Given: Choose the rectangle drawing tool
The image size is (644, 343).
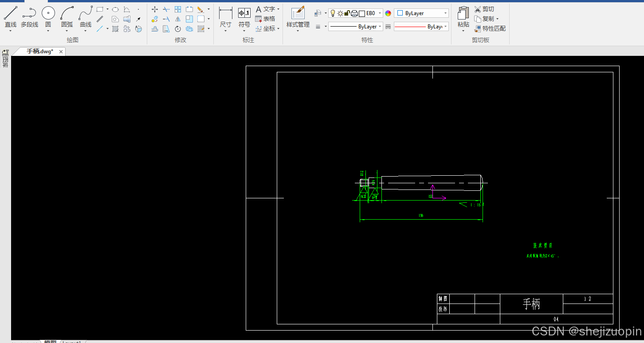Looking at the screenshot, I should click(x=100, y=9).
